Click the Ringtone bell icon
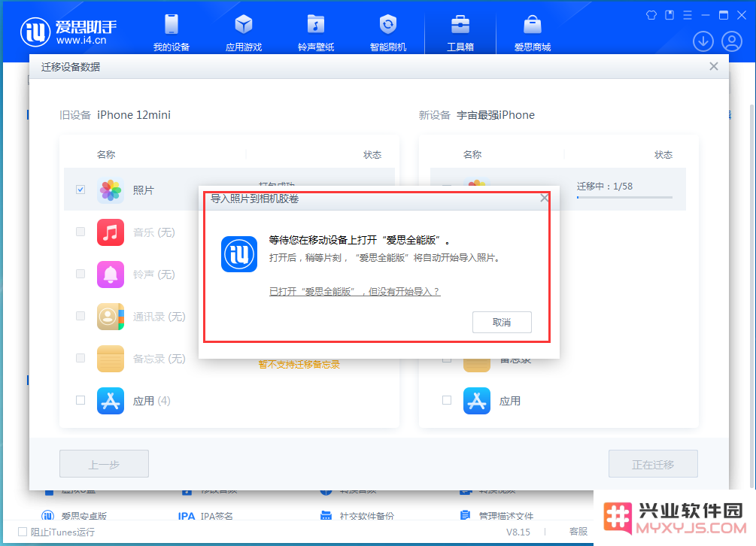756x546 pixels. coord(111,275)
